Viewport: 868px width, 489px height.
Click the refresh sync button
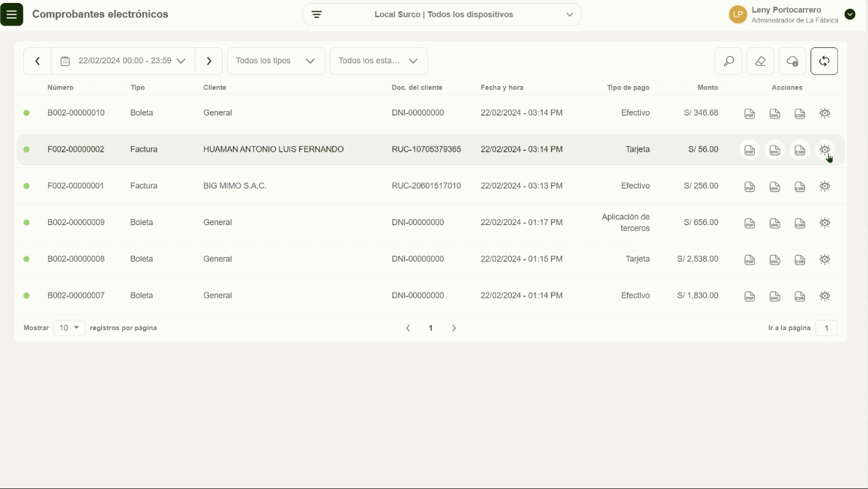click(825, 61)
